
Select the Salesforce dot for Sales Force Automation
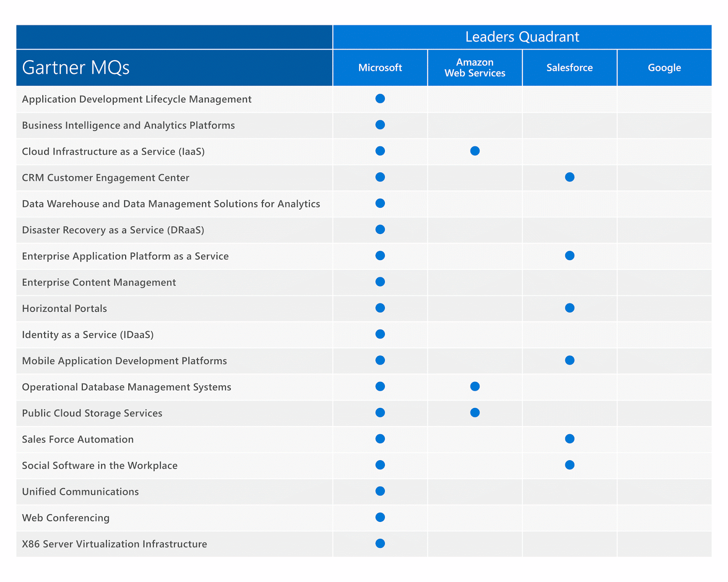[569, 439]
